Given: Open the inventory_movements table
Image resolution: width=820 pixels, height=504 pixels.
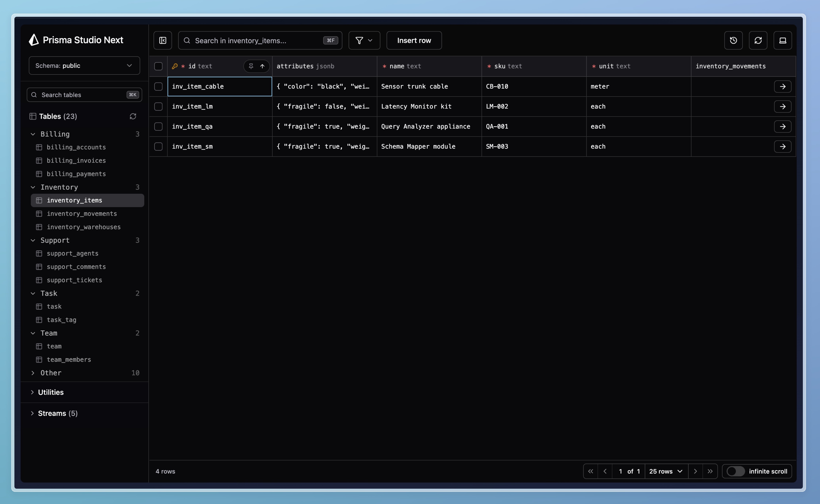Looking at the screenshot, I should pyautogui.click(x=87, y=213).
